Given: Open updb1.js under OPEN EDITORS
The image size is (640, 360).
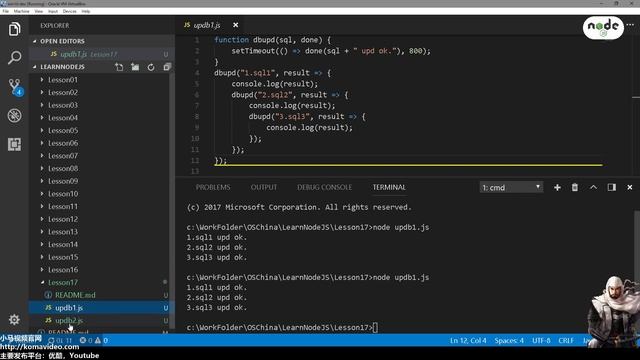Looking at the screenshot, I should tap(102, 54).
